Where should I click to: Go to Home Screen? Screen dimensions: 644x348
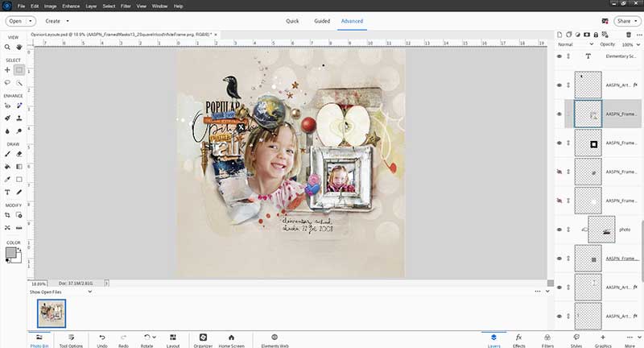point(231,340)
